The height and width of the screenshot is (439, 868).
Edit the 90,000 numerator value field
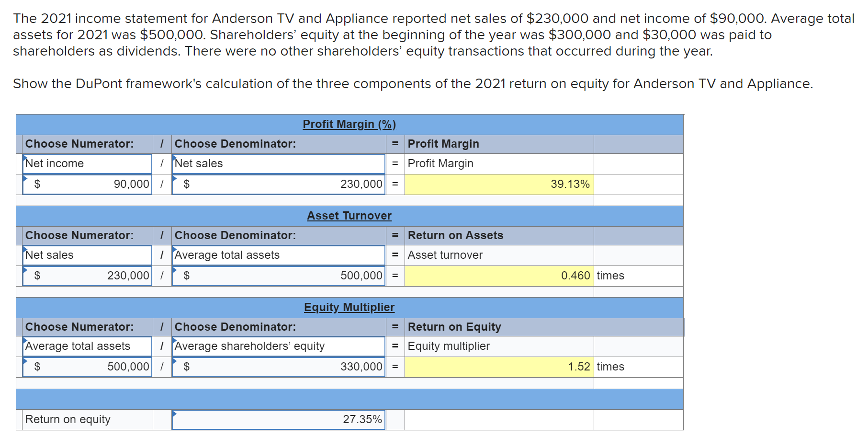(87, 184)
